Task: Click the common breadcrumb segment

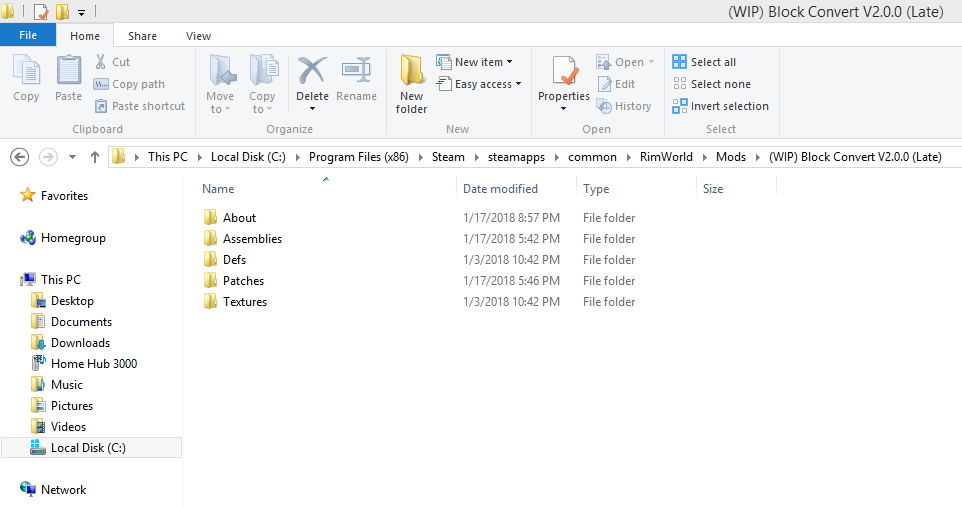Action: [592, 157]
